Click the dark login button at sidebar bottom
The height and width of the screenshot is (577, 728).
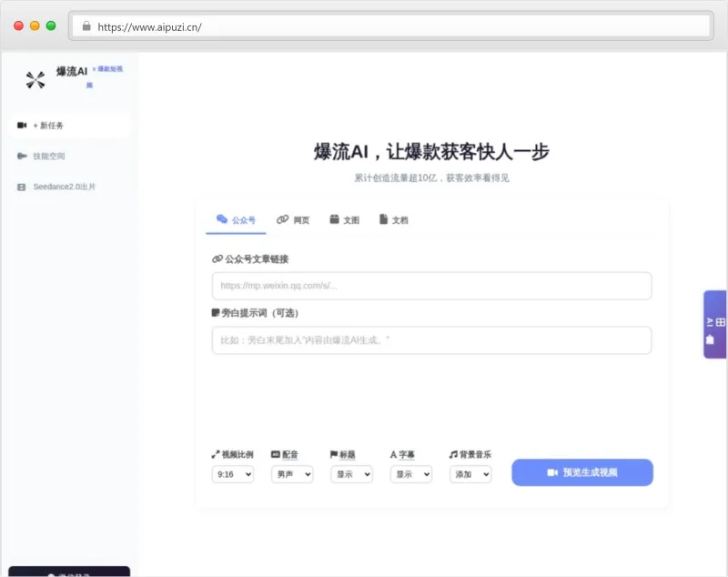(x=69, y=572)
